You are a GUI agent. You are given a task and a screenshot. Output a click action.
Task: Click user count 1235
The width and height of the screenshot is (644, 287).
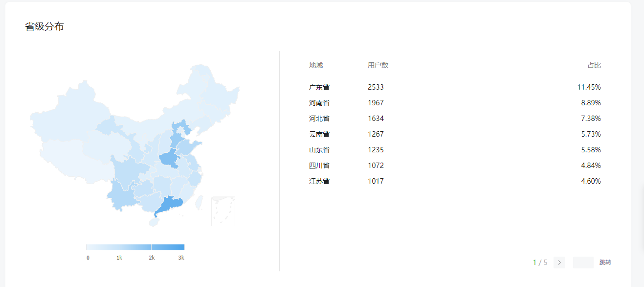tap(376, 150)
